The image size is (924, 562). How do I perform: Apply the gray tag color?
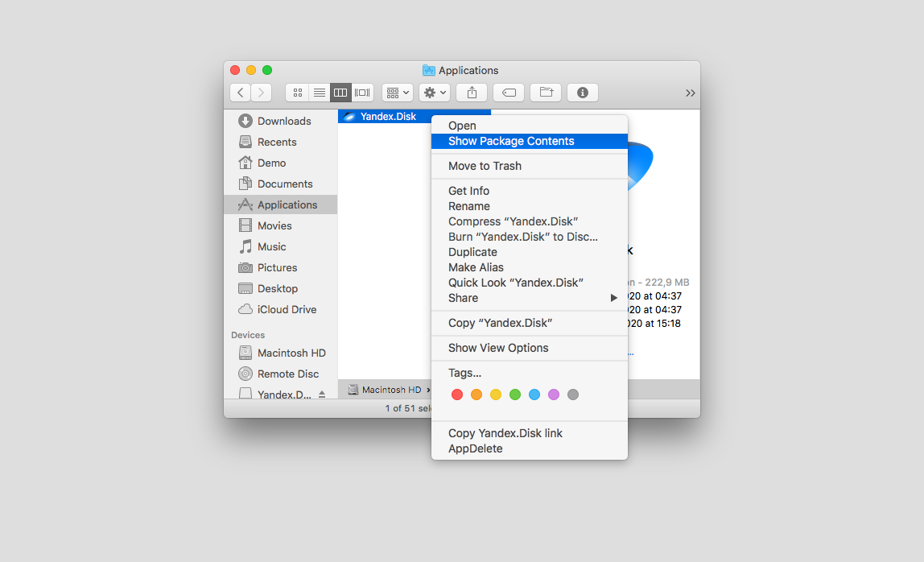573,395
